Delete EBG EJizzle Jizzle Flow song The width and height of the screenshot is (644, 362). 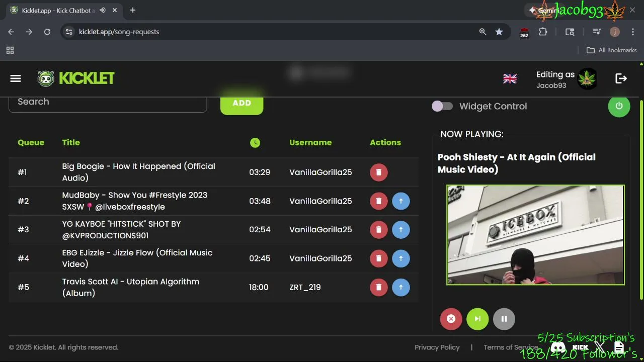point(379,258)
